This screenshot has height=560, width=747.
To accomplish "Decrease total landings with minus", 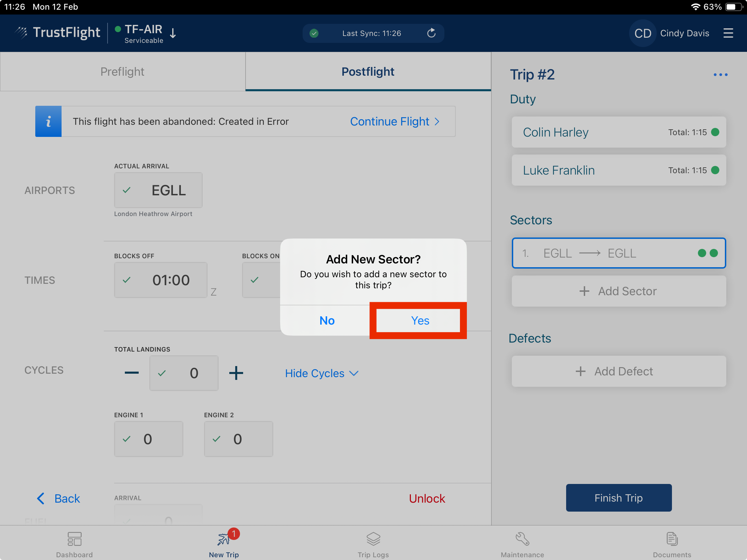I will pyautogui.click(x=131, y=373).
